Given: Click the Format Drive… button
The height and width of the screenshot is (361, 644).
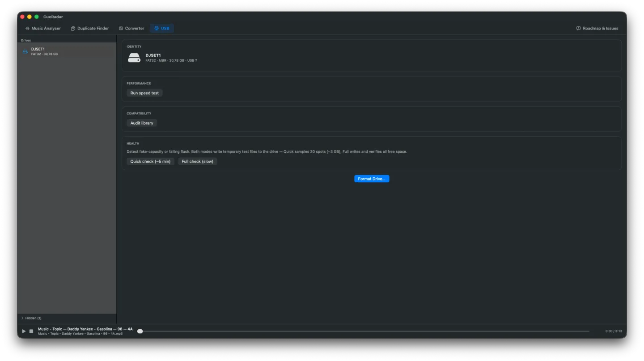Looking at the screenshot, I should pyautogui.click(x=372, y=179).
